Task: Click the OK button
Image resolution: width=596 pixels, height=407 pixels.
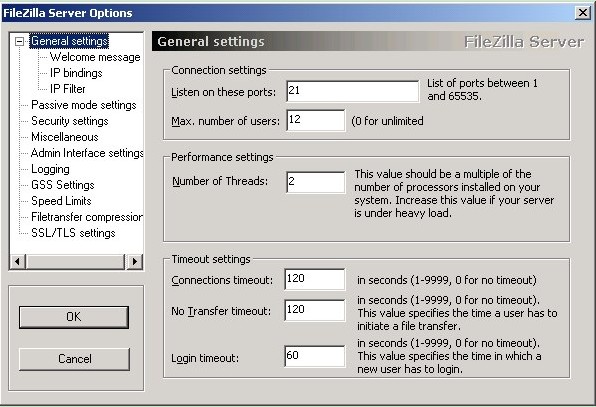Action: coord(74,317)
